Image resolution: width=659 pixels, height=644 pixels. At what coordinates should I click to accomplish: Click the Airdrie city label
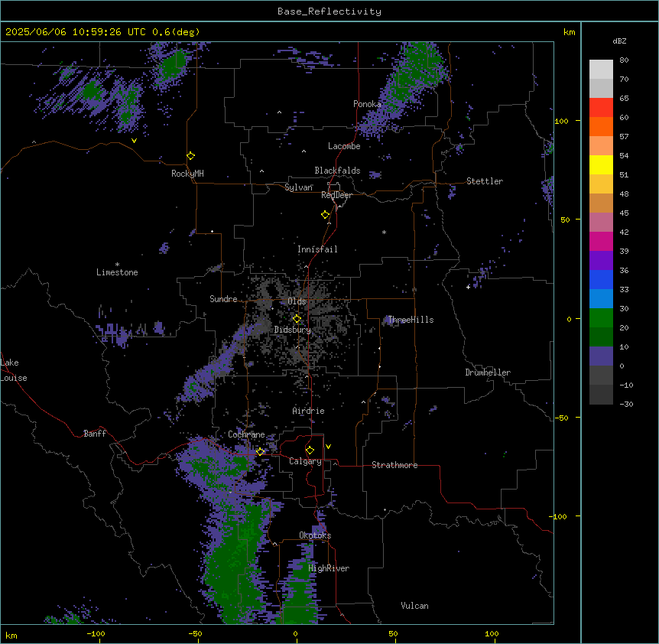click(308, 411)
